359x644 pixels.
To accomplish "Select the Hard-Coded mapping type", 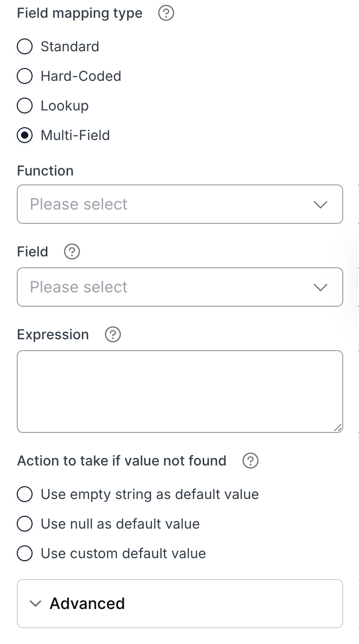I will tap(25, 76).
